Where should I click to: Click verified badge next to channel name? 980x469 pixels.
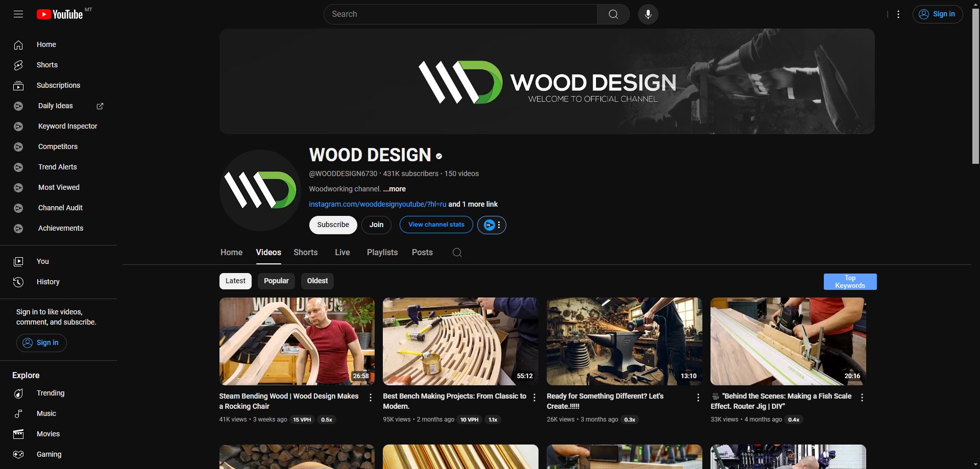(439, 156)
